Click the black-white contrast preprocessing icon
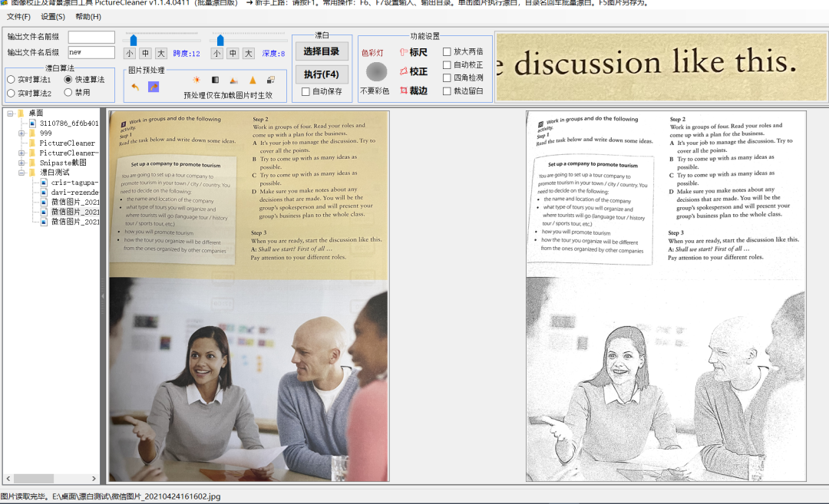Image resolution: width=829 pixels, height=504 pixels. (x=216, y=80)
